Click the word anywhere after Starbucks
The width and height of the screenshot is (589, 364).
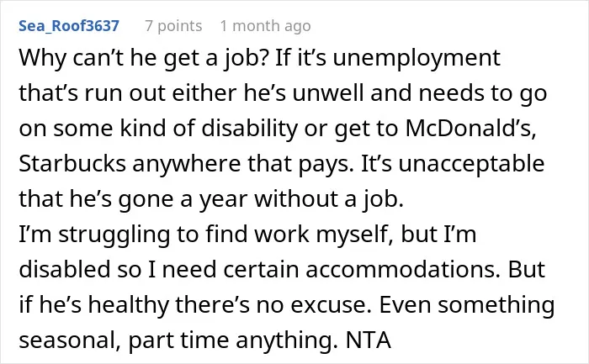click(186, 165)
